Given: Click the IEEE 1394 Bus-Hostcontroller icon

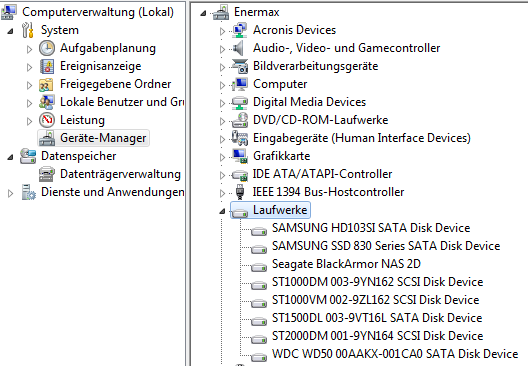Looking at the screenshot, I should pos(240,192).
